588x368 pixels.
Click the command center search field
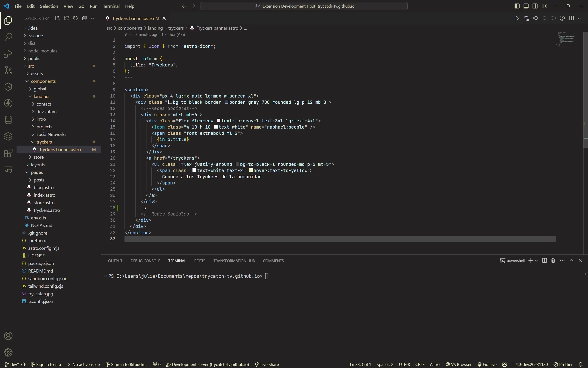pyautogui.click(x=304, y=6)
